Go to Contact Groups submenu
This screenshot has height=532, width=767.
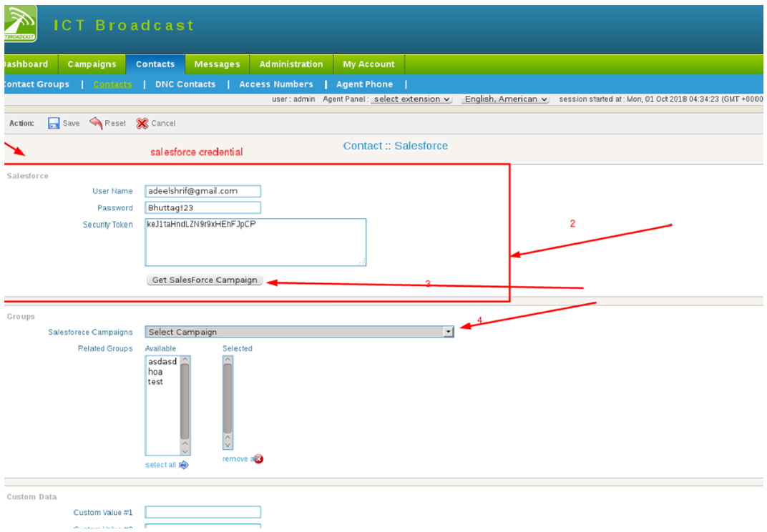tap(36, 84)
